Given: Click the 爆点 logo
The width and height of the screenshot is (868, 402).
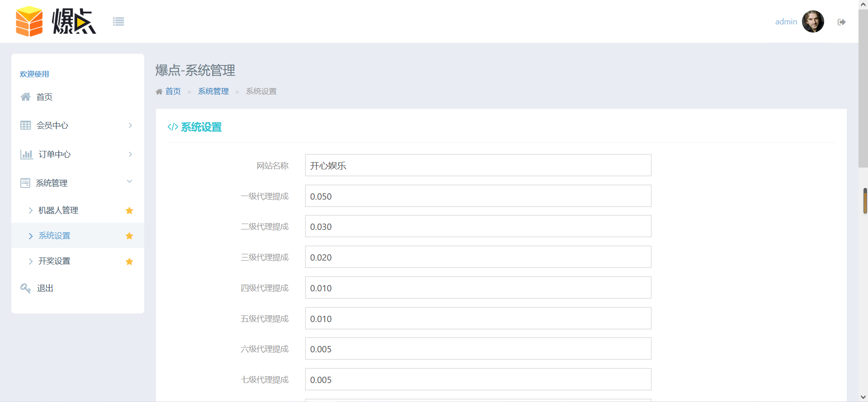Looking at the screenshot, I should click(x=56, y=21).
